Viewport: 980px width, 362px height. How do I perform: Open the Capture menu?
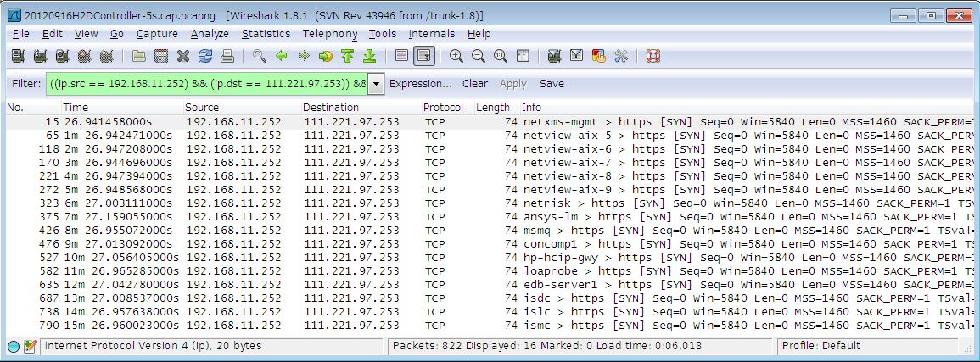(157, 34)
